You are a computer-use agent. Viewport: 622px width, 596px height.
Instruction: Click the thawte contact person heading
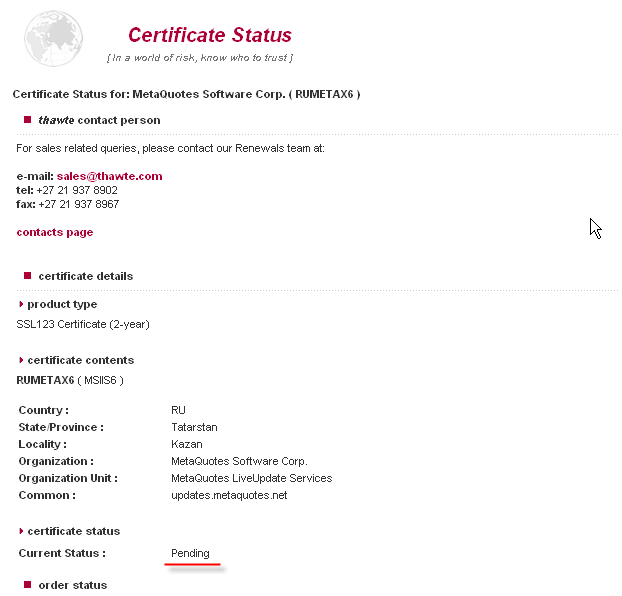(x=99, y=120)
